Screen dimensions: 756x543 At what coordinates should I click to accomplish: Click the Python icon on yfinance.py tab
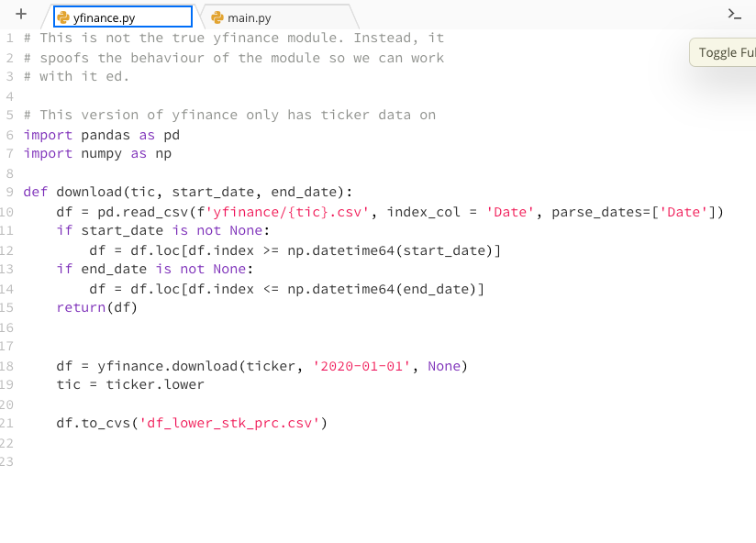64,16
